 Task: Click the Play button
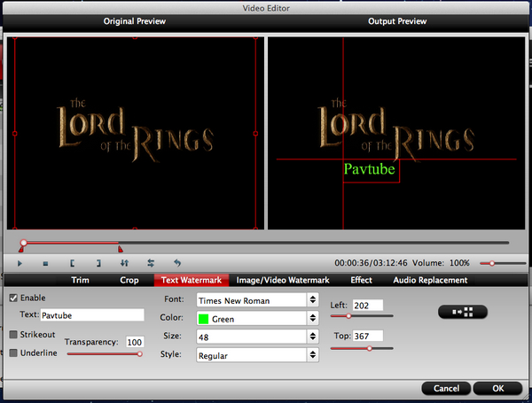coord(20,263)
